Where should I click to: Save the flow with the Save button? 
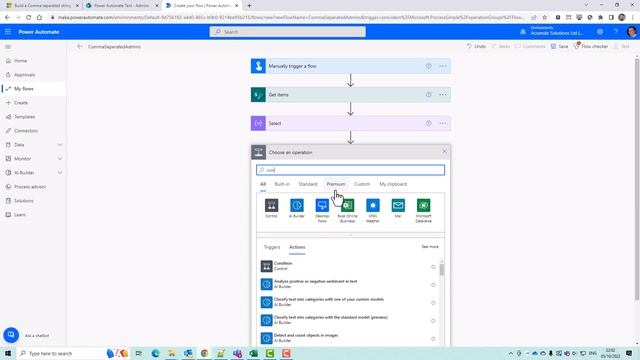(560, 47)
